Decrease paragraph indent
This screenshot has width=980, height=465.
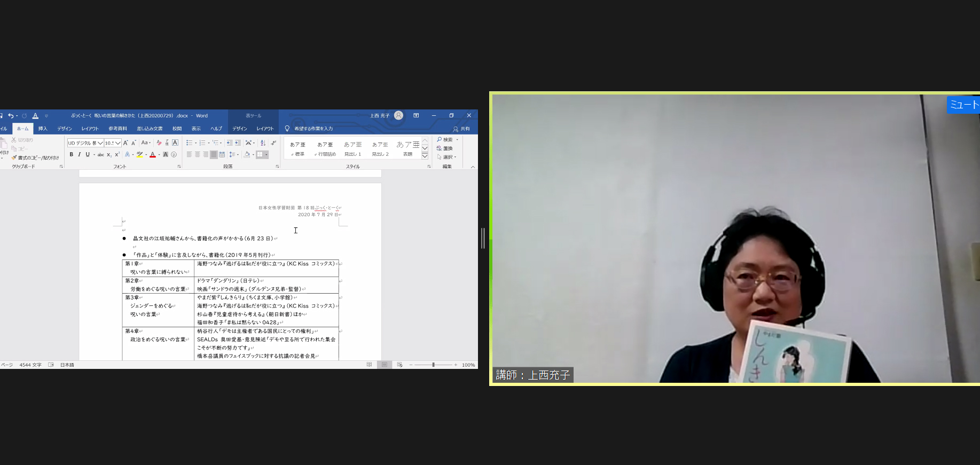pyautogui.click(x=230, y=143)
